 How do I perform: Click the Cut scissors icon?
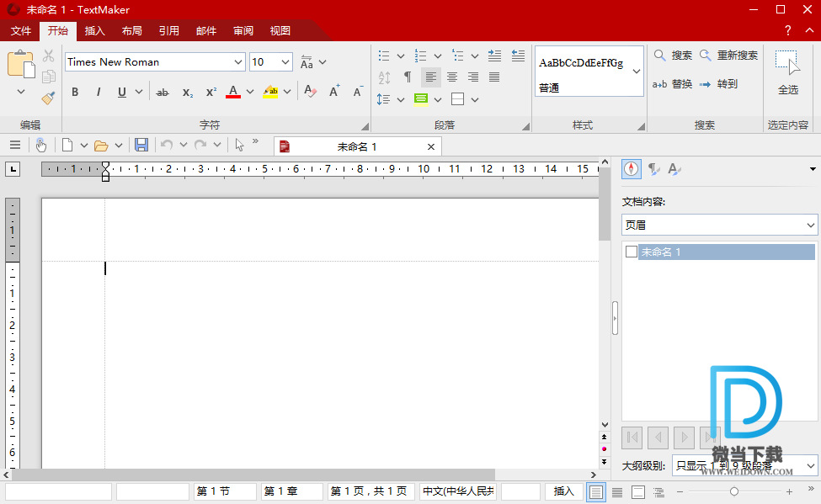[x=48, y=56]
